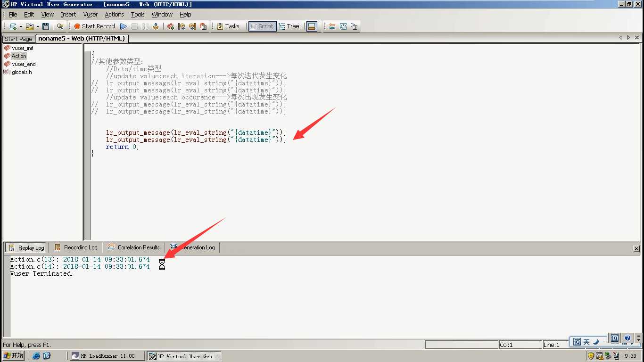Click the last toolbar icon after Parameter List
Viewport: 644px width, 362px height.
tap(354, 26)
